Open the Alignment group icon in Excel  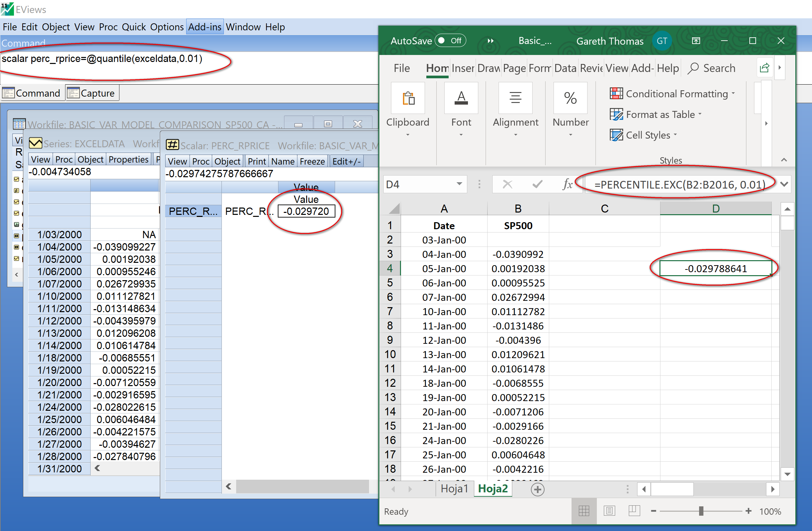point(515,98)
